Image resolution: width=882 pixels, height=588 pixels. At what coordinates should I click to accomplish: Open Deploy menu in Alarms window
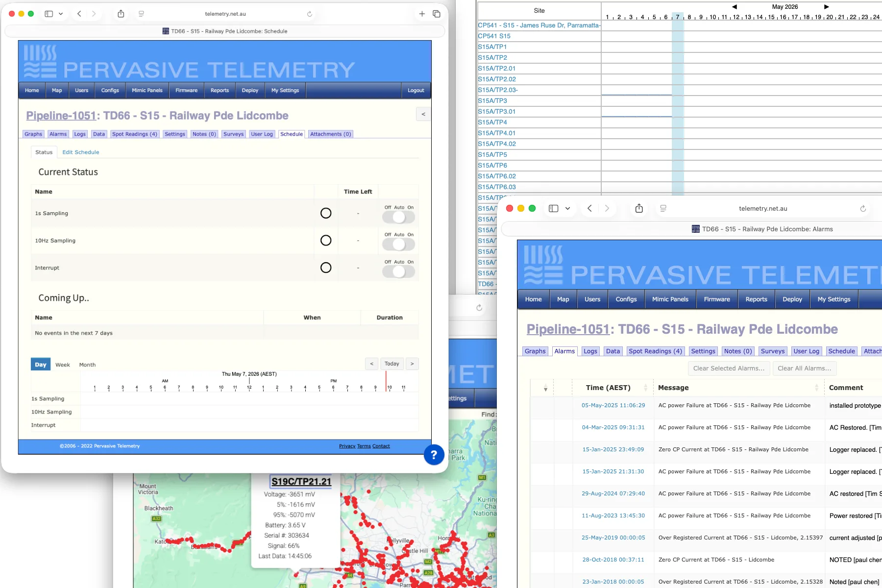pos(792,299)
